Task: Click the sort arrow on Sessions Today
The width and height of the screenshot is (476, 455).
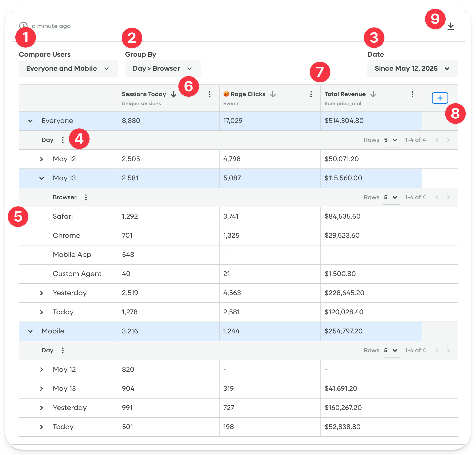Action: [174, 94]
